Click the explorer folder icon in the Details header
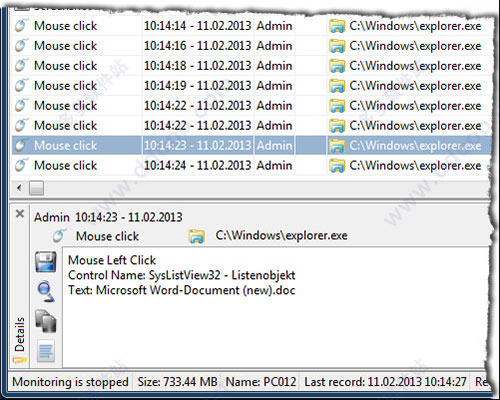Viewport: 500px width, 400px height. pos(196,236)
